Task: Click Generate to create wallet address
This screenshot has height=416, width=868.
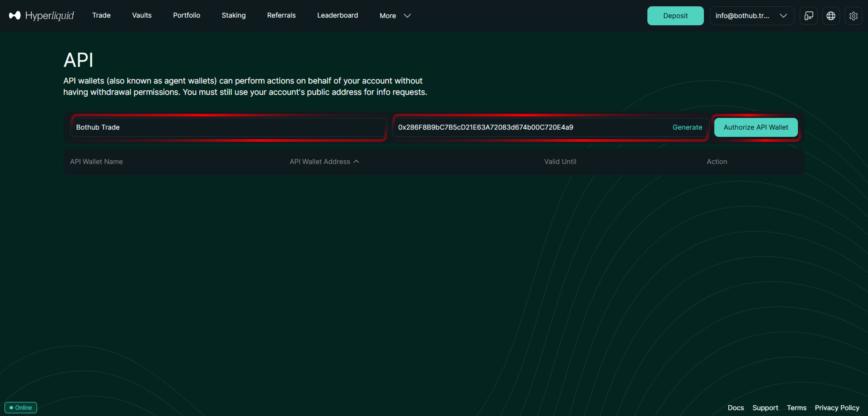Action: [687, 127]
